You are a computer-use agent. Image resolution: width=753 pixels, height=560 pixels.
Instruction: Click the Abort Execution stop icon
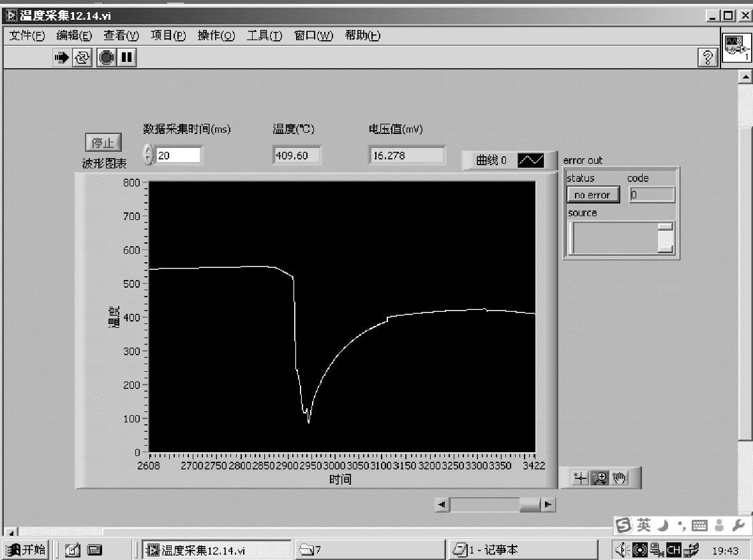pyautogui.click(x=107, y=57)
